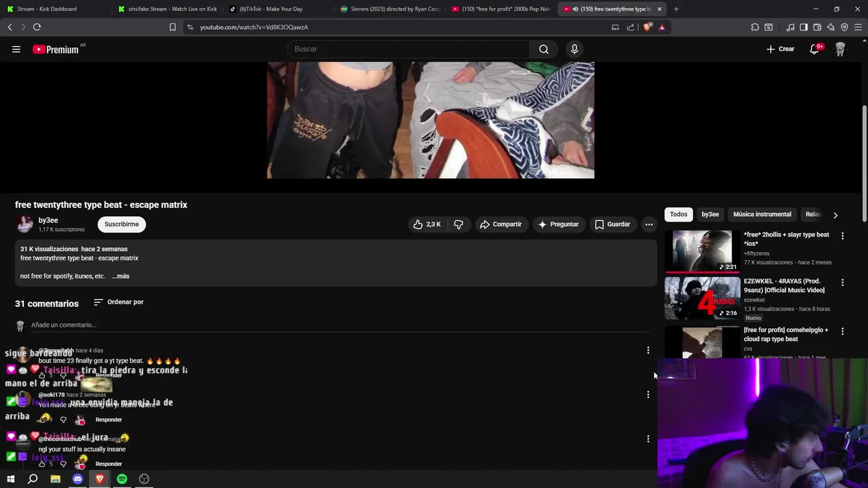Open options menu on Tapswitchh comment

click(x=648, y=350)
